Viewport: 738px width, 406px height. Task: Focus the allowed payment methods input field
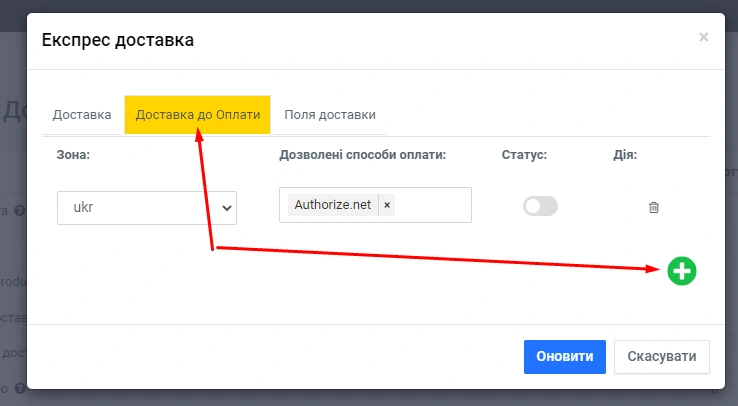pos(432,205)
